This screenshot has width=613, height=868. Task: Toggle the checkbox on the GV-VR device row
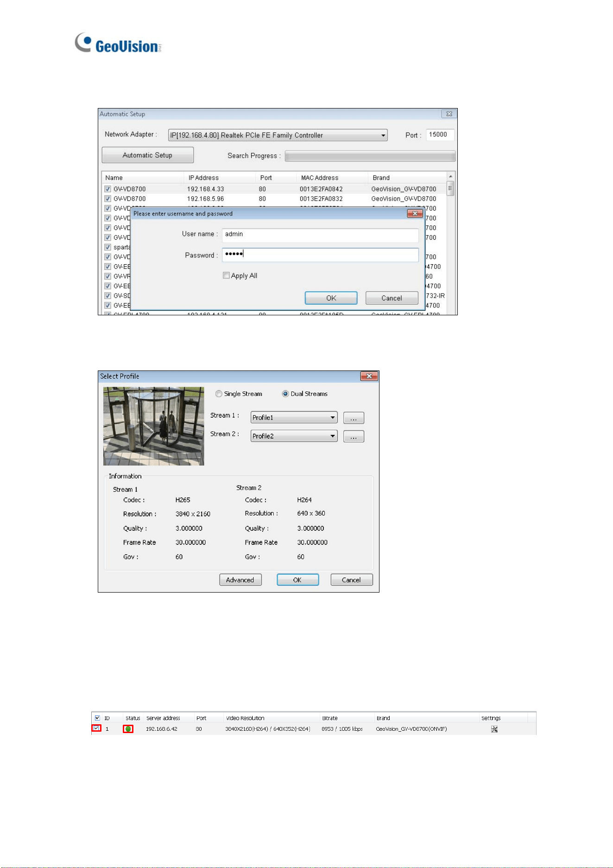pos(107,276)
